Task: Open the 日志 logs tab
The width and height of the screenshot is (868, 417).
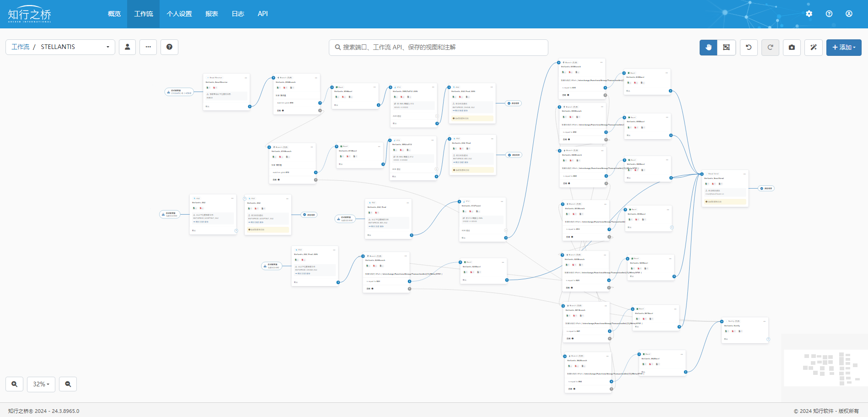Action: [x=238, y=14]
